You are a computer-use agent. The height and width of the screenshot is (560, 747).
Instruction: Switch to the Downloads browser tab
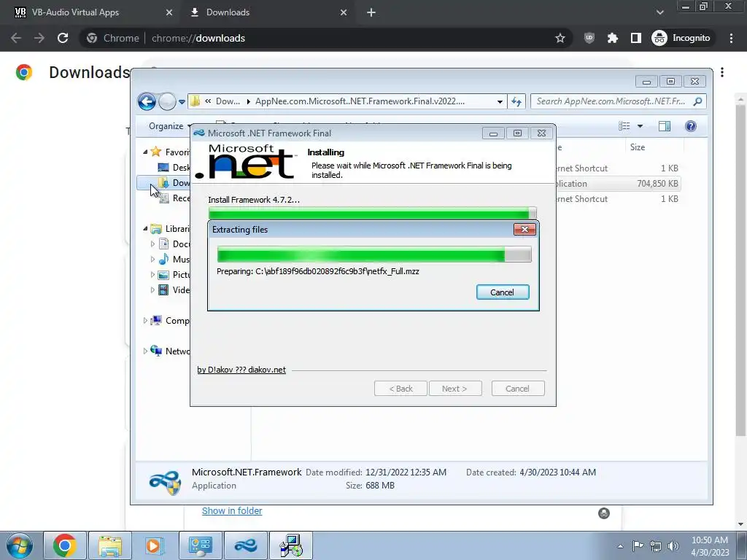(267, 12)
